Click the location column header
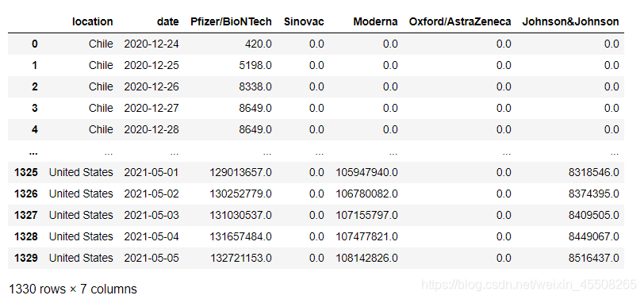 (x=92, y=21)
